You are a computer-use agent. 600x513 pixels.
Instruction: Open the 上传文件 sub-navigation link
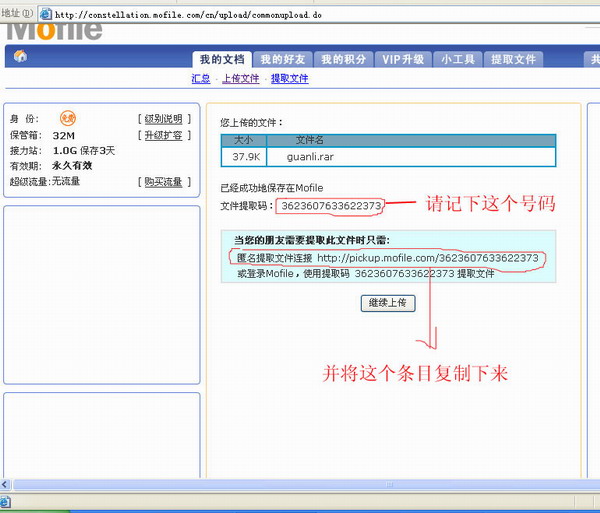[241, 78]
